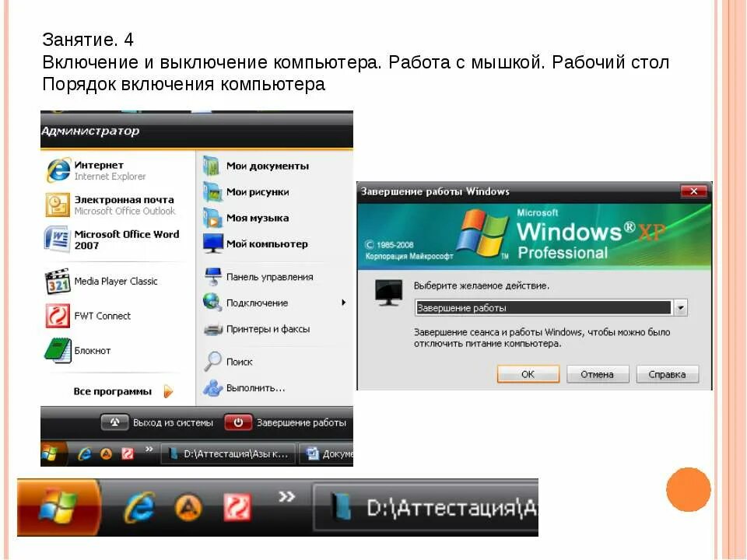Expand small taskbar quick-launch chevron
The width and height of the screenshot is (747, 560).
click(x=149, y=449)
